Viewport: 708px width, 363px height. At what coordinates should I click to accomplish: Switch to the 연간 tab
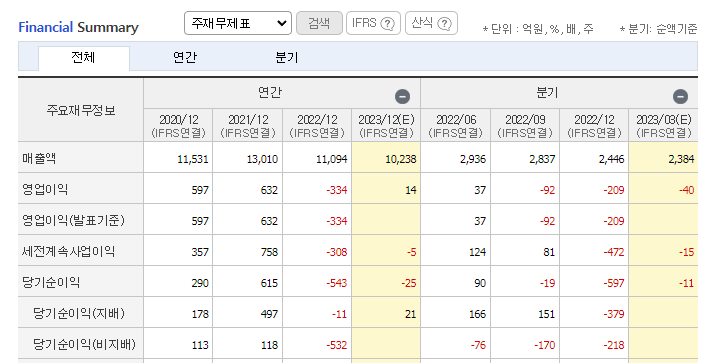coord(185,58)
